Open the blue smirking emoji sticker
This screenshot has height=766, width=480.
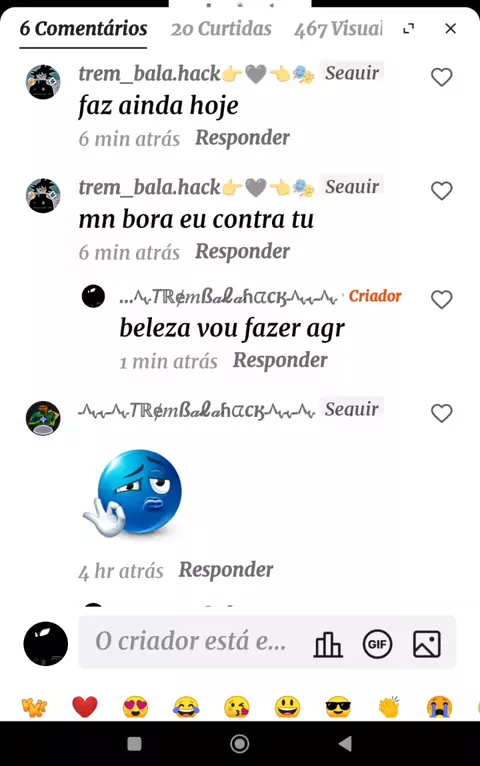(x=133, y=493)
